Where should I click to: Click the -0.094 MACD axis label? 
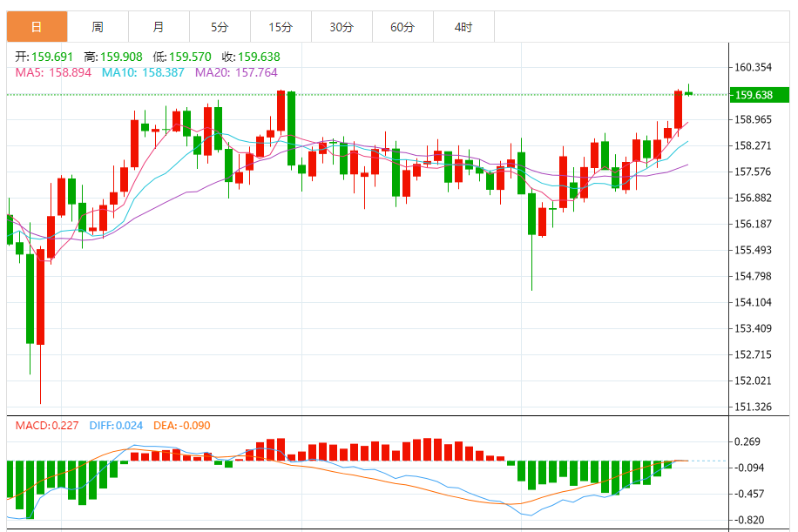tap(748, 468)
